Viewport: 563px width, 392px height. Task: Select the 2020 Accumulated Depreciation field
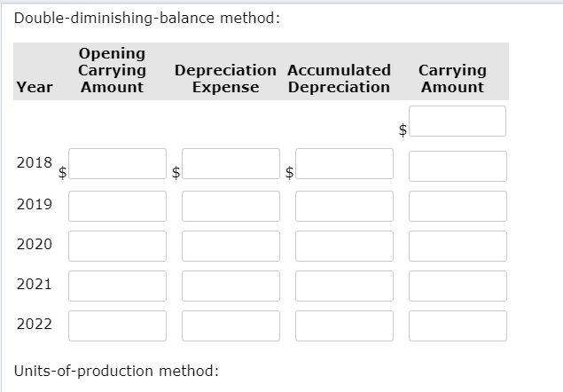344,246
